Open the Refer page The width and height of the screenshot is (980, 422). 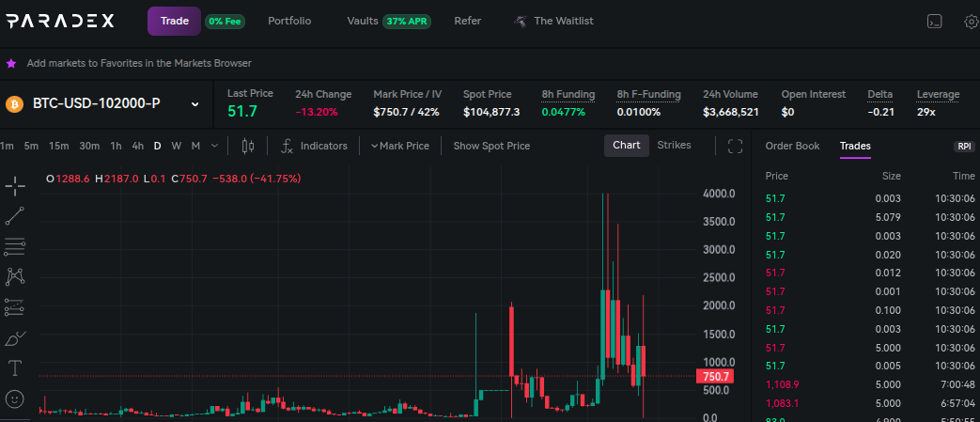tap(468, 22)
